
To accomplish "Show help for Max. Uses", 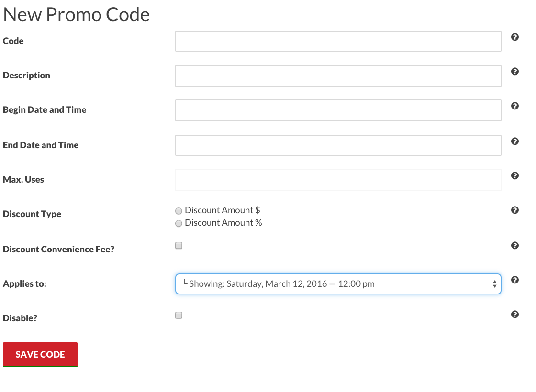I will pyautogui.click(x=515, y=175).
